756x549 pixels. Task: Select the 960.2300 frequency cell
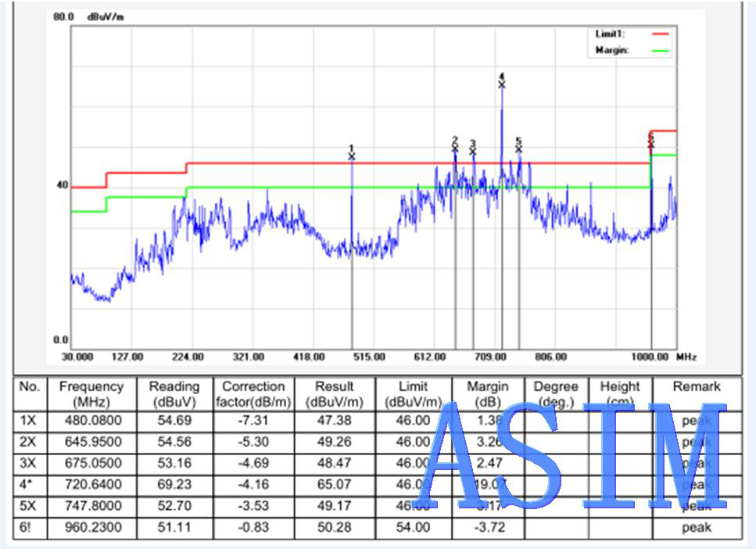coord(91,527)
